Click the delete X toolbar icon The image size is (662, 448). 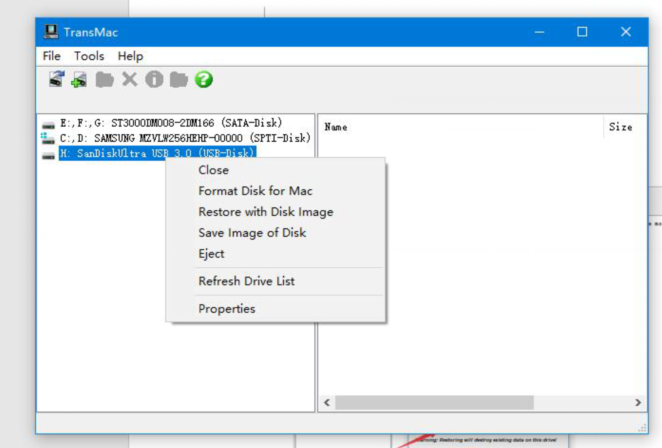click(x=130, y=79)
